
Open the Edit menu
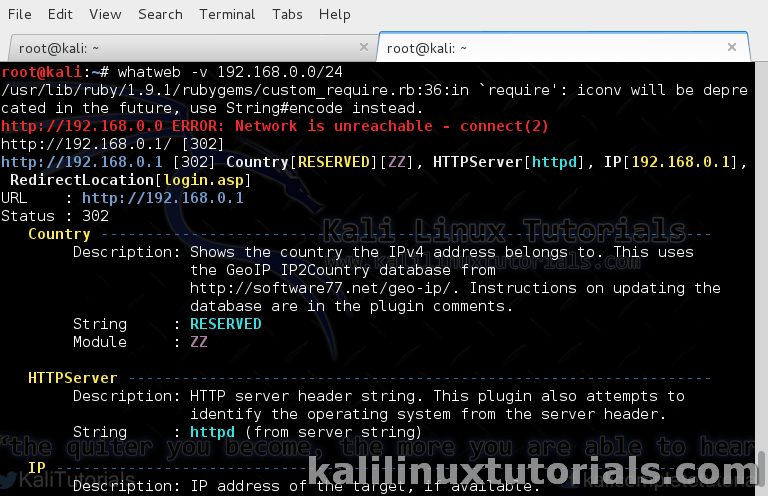60,14
